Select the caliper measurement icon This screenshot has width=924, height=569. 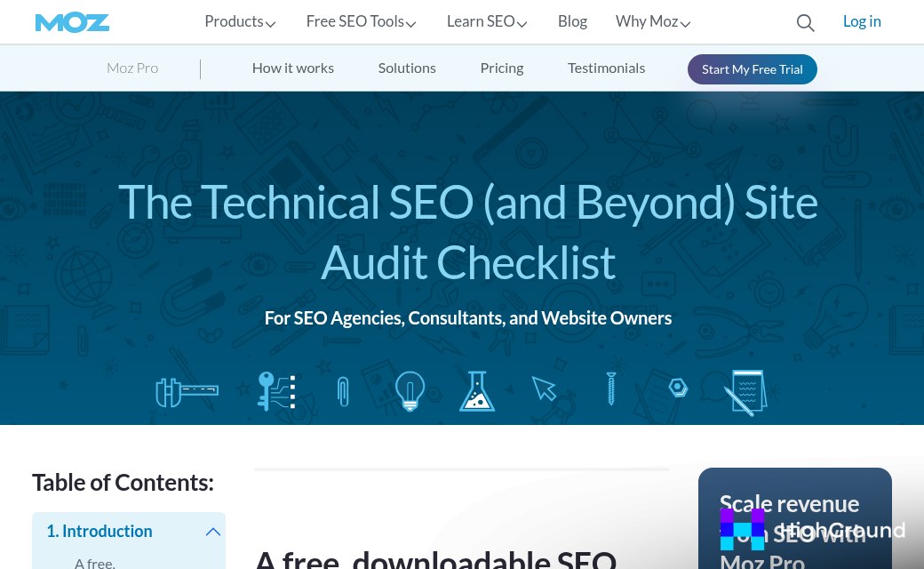tap(187, 391)
